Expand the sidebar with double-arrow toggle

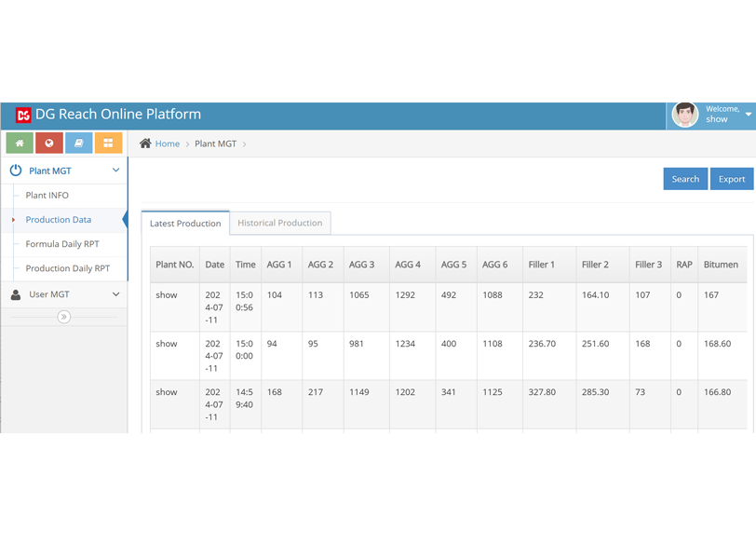(63, 317)
